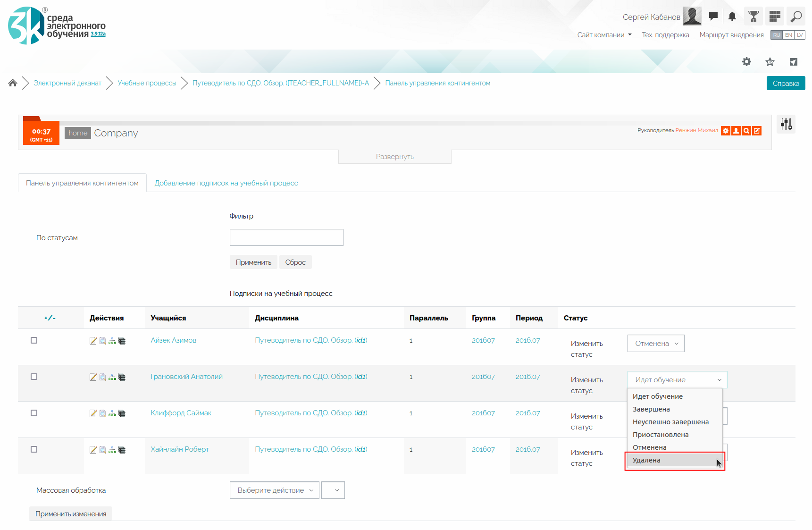Click the search magnifier icon in header
This screenshot has width=812, height=530.
pos(796,17)
